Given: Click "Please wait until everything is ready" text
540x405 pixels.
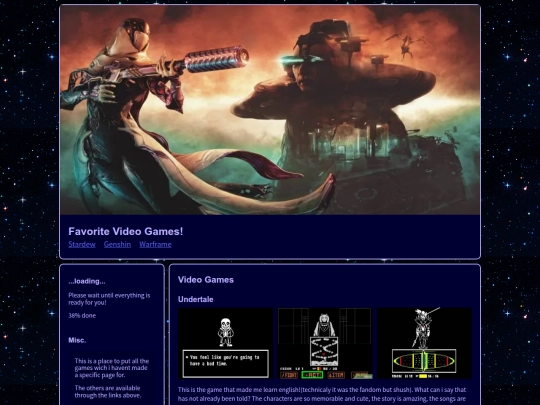Looking at the screenshot, I should point(109,299).
